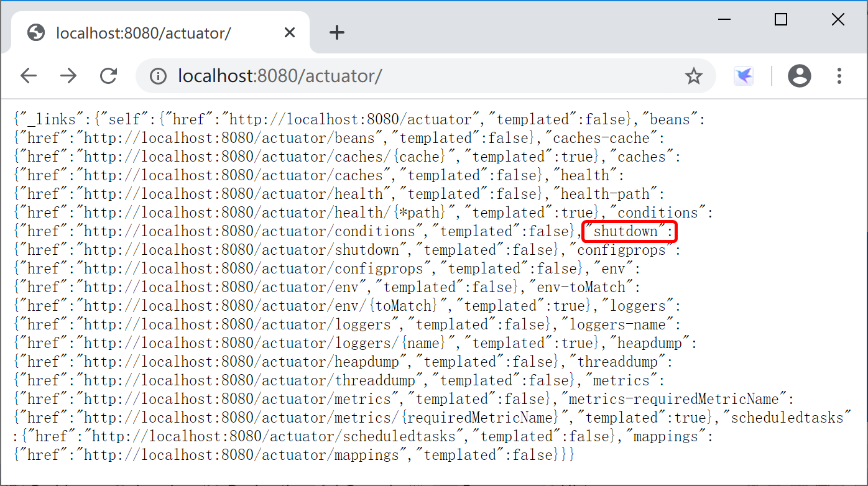This screenshot has width=868, height=486.
Task: View site information icon in address bar
Action: pos(159,76)
